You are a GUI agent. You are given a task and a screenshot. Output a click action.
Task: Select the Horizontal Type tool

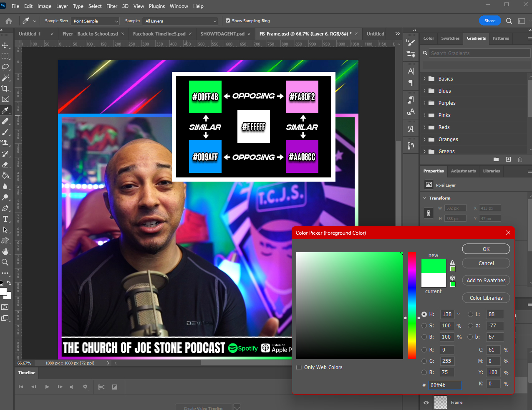[x=5, y=219]
